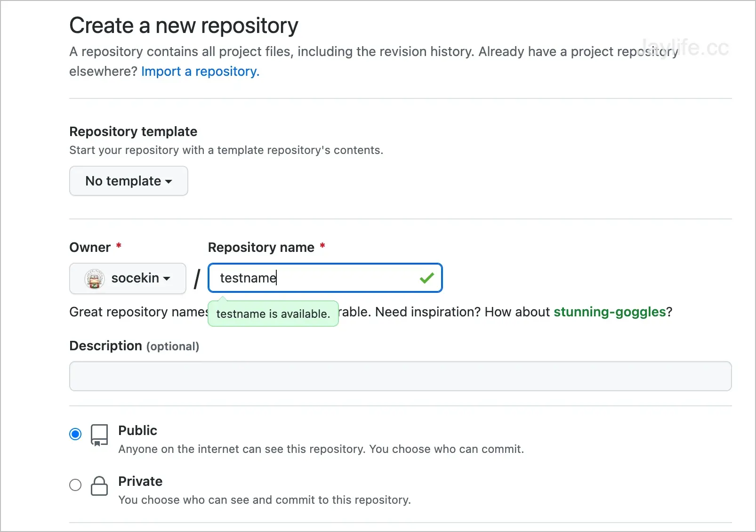The width and height of the screenshot is (756, 532).
Task: Click the red asterisk beside Repository name
Action: click(322, 246)
